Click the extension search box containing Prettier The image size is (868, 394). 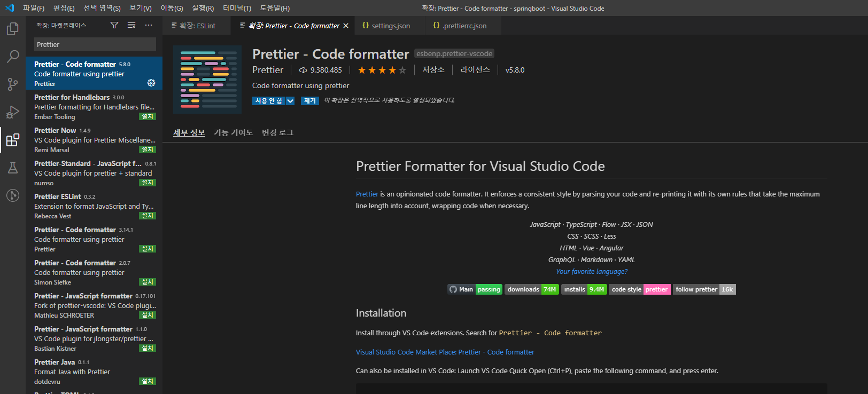click(x=95, y=44)
